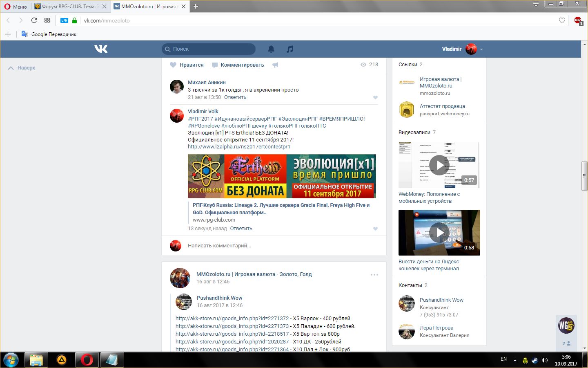Viewport: 588px width, 368px height.
Task: Open Михаил Аникин's profile
Action: [207, 83]
